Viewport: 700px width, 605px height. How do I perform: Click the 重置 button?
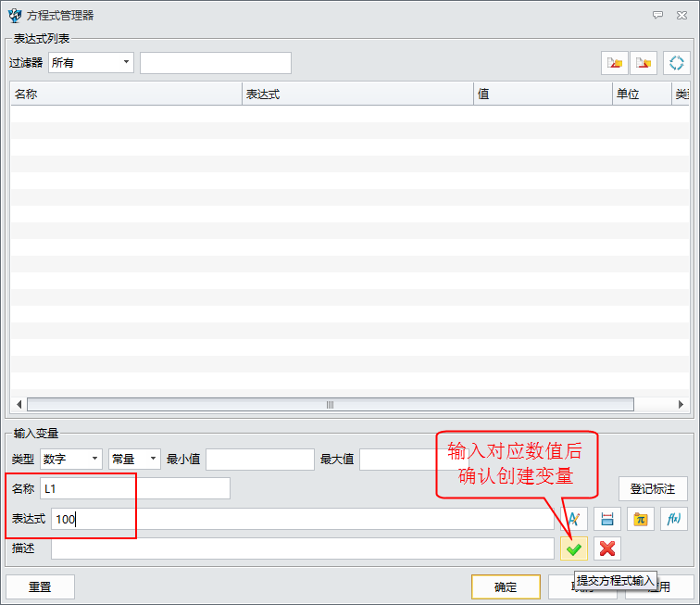point(40,586)
